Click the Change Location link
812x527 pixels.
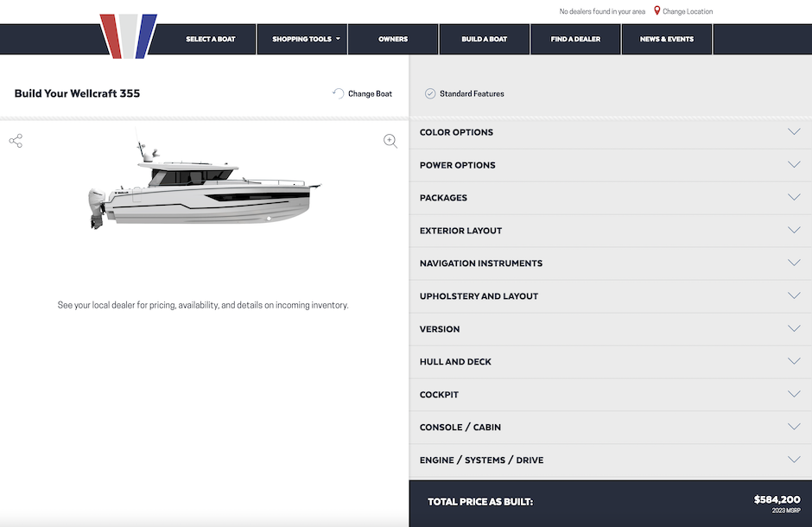pyautogui.click(x=688, y=11)
